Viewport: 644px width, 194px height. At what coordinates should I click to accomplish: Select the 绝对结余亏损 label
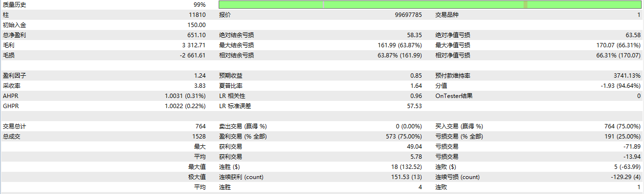click(237, 35)
